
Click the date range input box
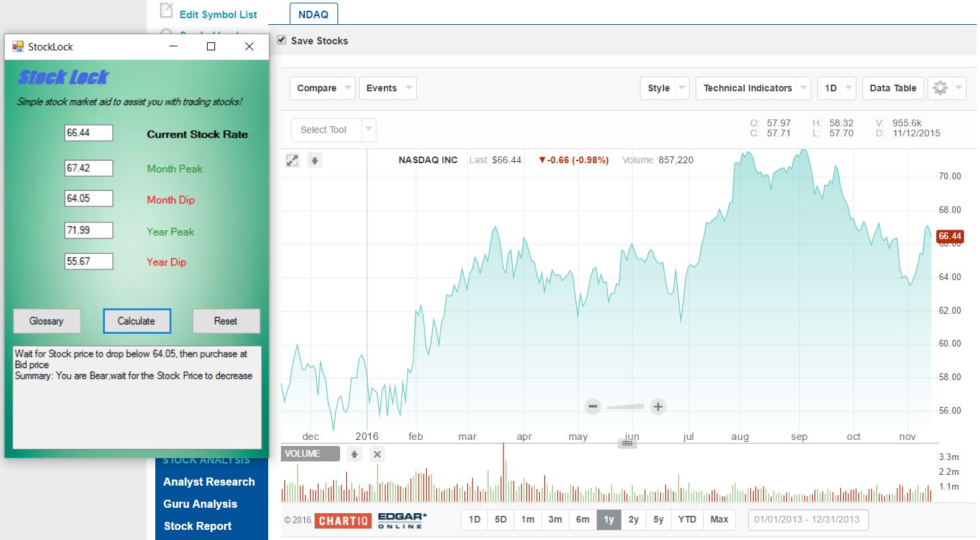tap(809, 519)
